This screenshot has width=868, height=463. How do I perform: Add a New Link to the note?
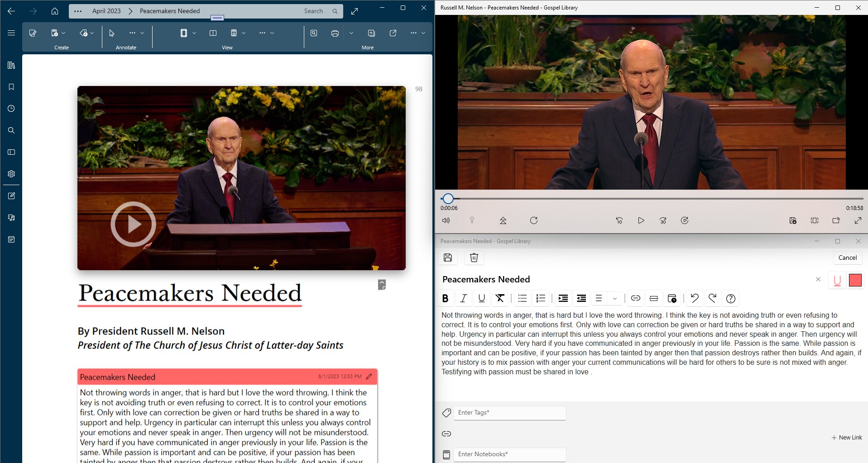pos(846,437)
